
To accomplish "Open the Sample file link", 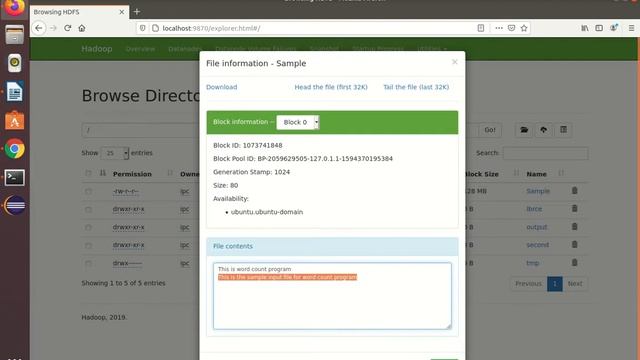I will coord(538,191).
